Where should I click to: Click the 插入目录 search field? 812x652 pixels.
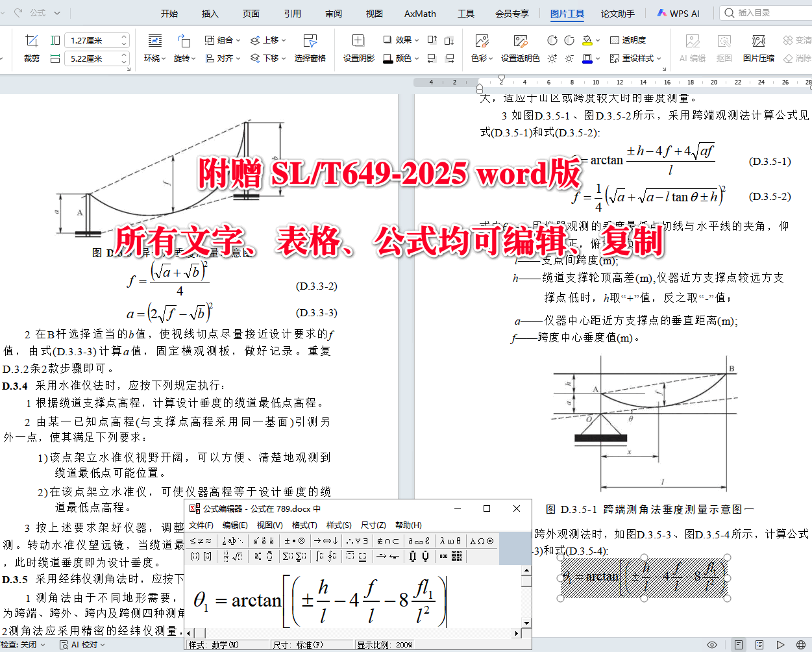click(x=766, y=13)
